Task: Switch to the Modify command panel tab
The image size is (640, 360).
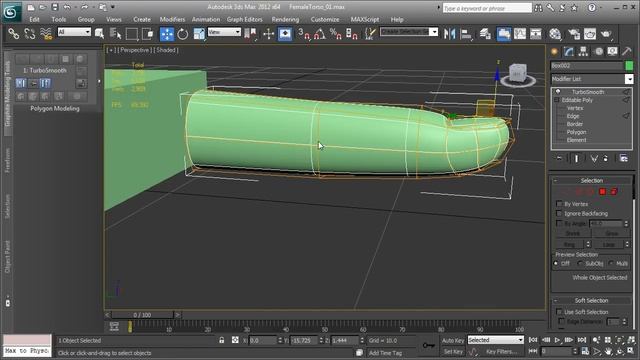Action: pyautogui.click(x=569, y=51)
